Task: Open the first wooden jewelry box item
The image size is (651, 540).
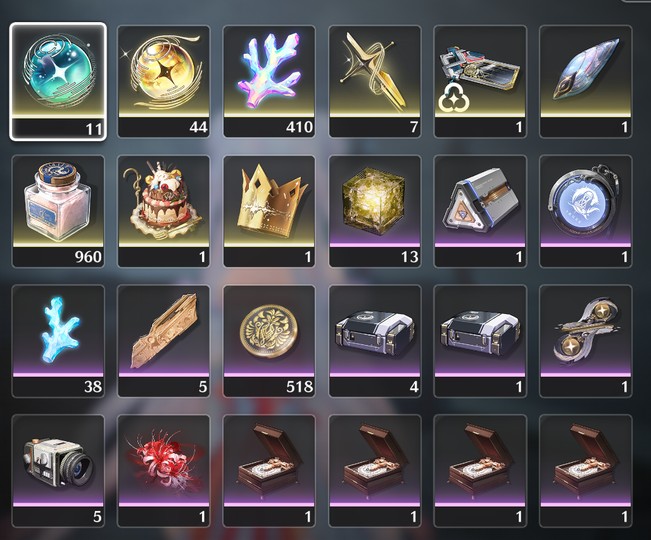Action: (269, 471)
